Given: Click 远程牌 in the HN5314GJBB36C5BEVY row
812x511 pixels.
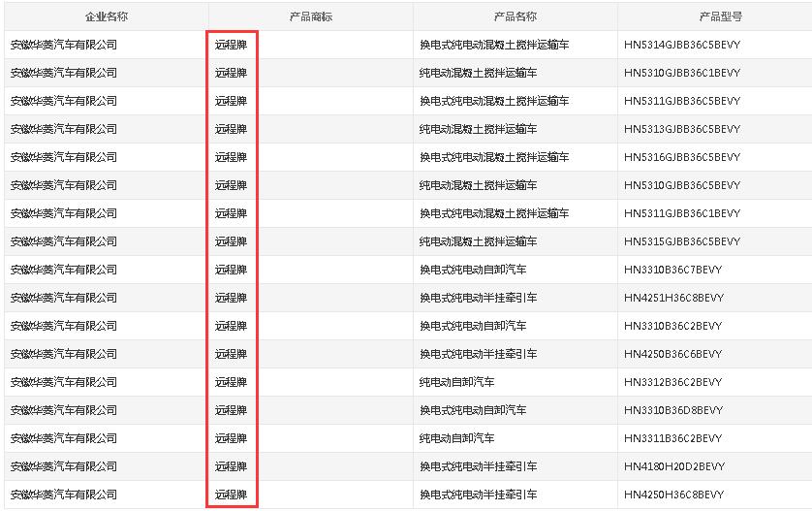Looking at the screenshot, I should click(x=231, y=45).
